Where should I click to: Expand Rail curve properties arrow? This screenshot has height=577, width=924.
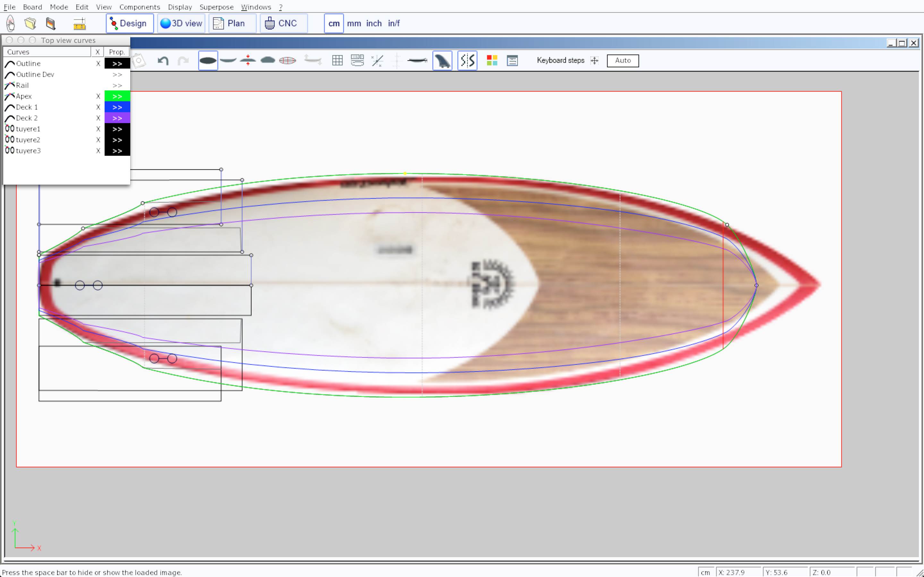pos(117,86)
